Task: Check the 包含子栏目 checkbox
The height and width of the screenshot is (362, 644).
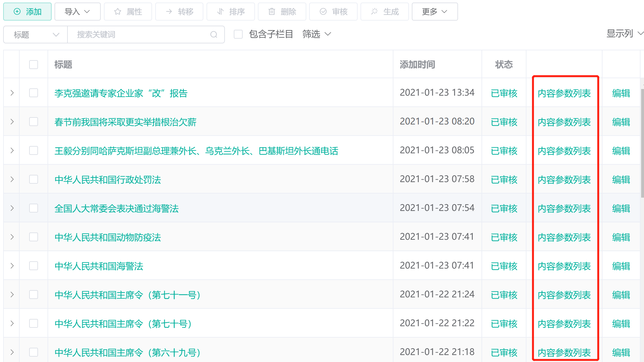Action: pos(238,34)
